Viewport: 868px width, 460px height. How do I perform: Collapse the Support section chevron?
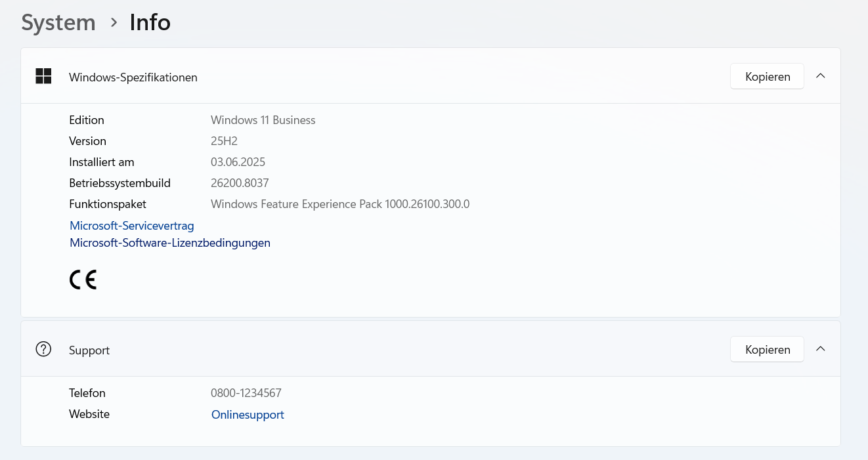tap(820, 348)
